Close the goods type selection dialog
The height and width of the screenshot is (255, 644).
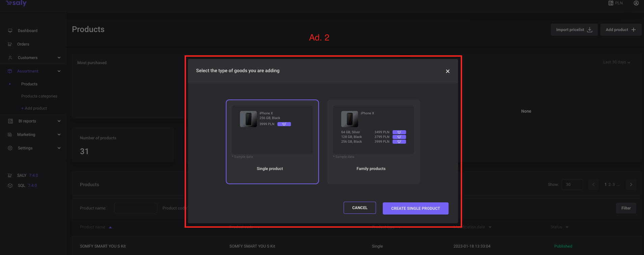(448, 71)
